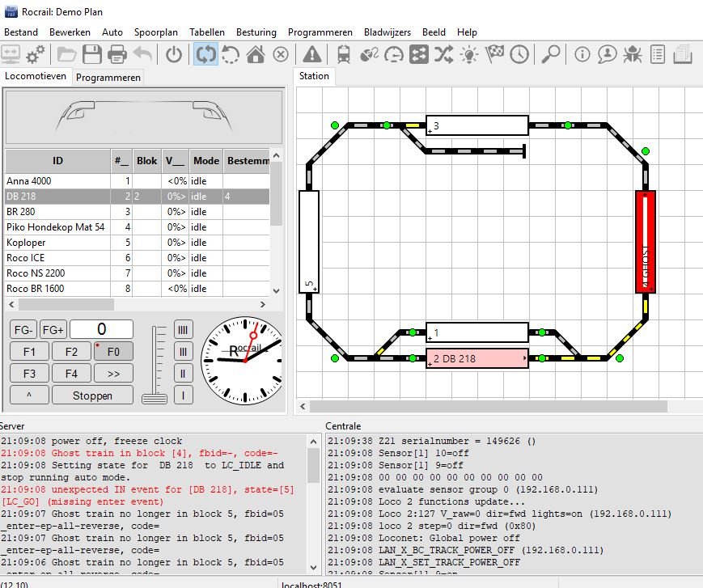703x588 pixels.
Task: Click the checkered flags icon
Action: (x=494, y=55)
